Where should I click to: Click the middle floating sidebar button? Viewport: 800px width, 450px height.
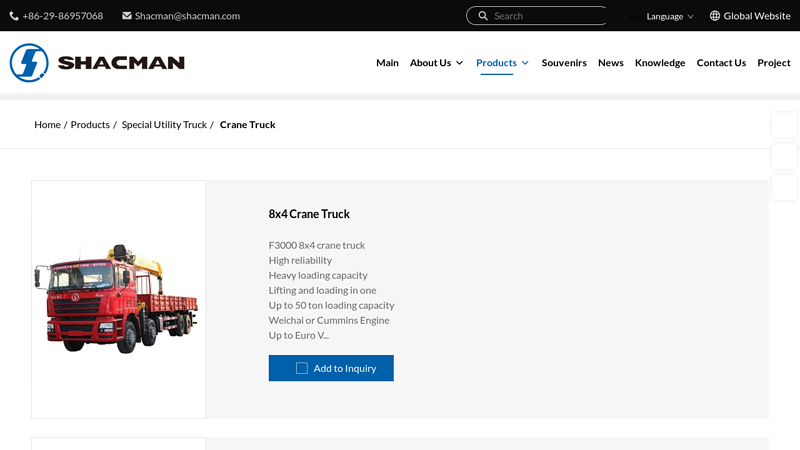pyautogui.click(x=784, y=156)
